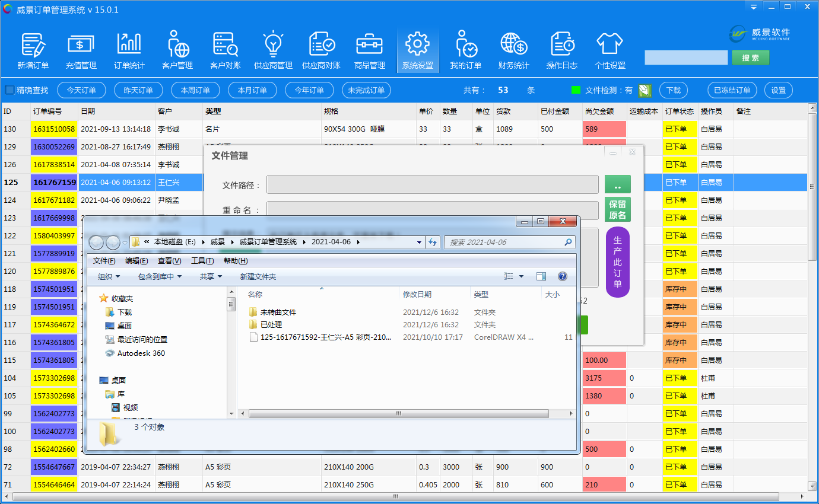Expand the 包含到库中 dropdown

160,276
